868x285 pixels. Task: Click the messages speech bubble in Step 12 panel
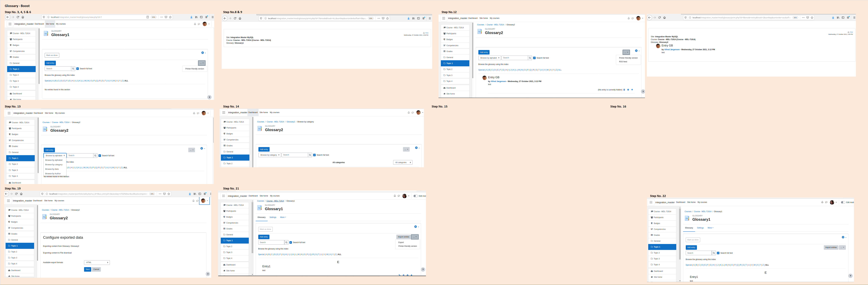(633, 18)
